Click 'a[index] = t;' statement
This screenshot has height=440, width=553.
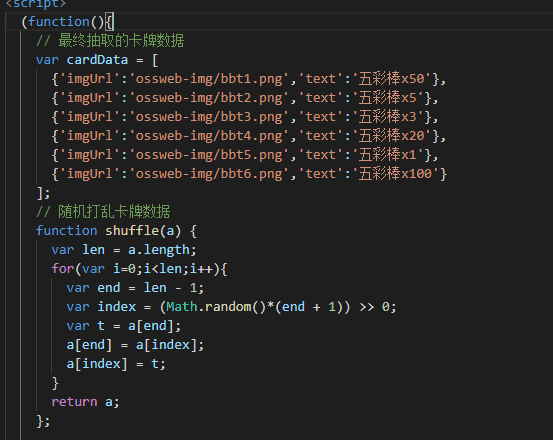click(116, 364)
